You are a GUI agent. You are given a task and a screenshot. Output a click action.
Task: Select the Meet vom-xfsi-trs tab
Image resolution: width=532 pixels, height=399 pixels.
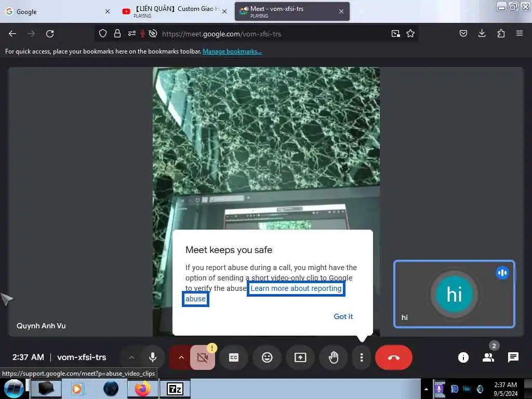coord(292,11)
